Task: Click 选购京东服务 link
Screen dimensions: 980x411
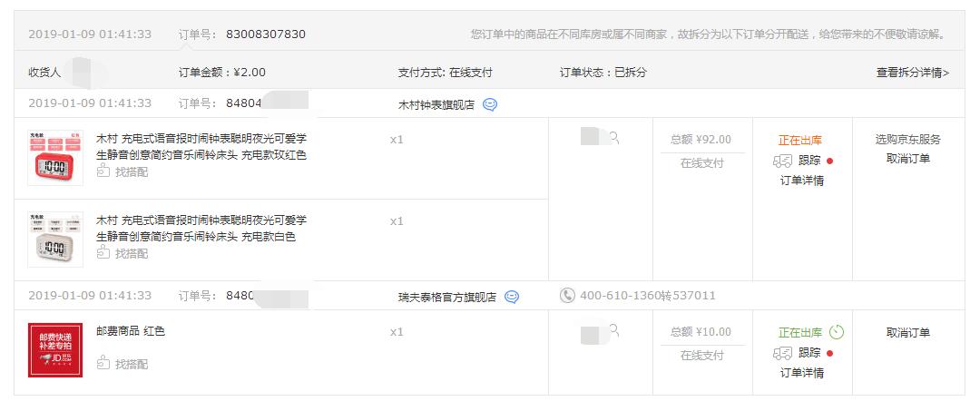Action: coord(908,140)
